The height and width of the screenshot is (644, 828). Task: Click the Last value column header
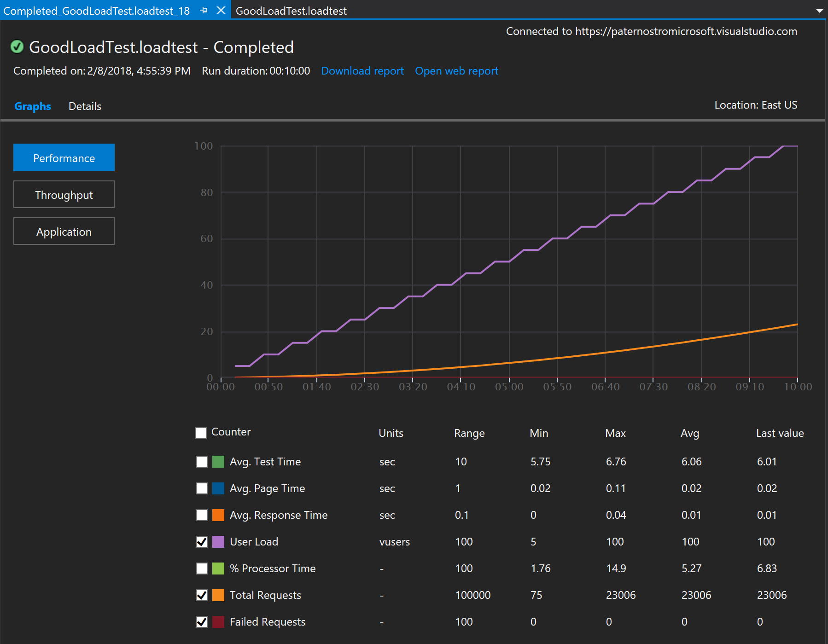780,433
